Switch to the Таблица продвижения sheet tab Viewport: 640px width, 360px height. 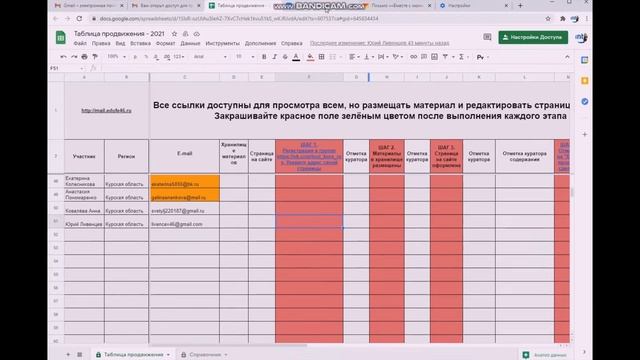(133, 355)
